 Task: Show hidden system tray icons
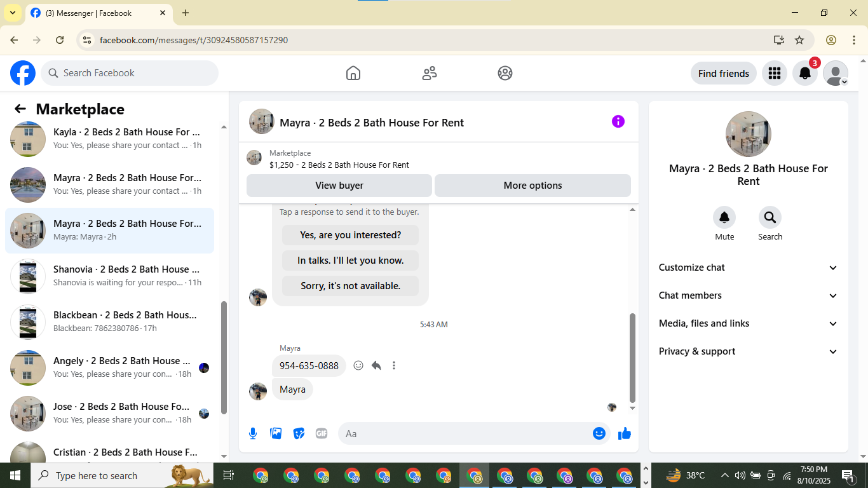click(724, 475)
